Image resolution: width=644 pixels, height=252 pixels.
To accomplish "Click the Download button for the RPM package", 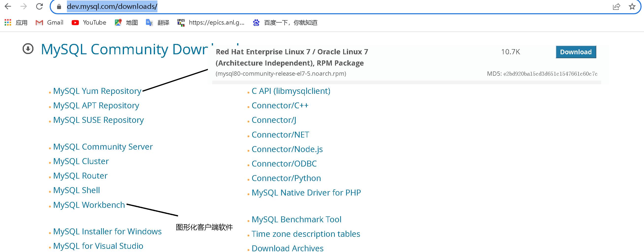I will [x=576, y=52].
